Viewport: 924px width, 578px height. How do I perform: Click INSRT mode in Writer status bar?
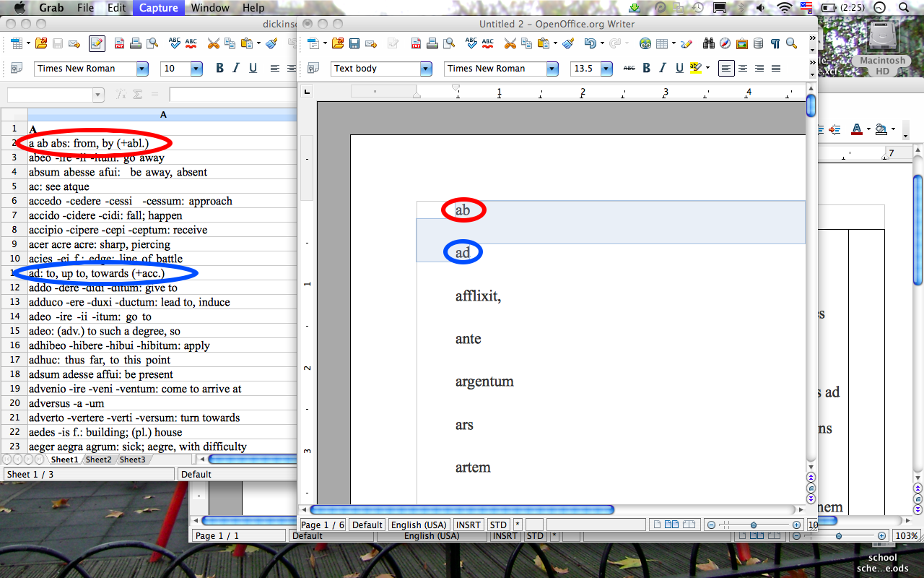468,525
